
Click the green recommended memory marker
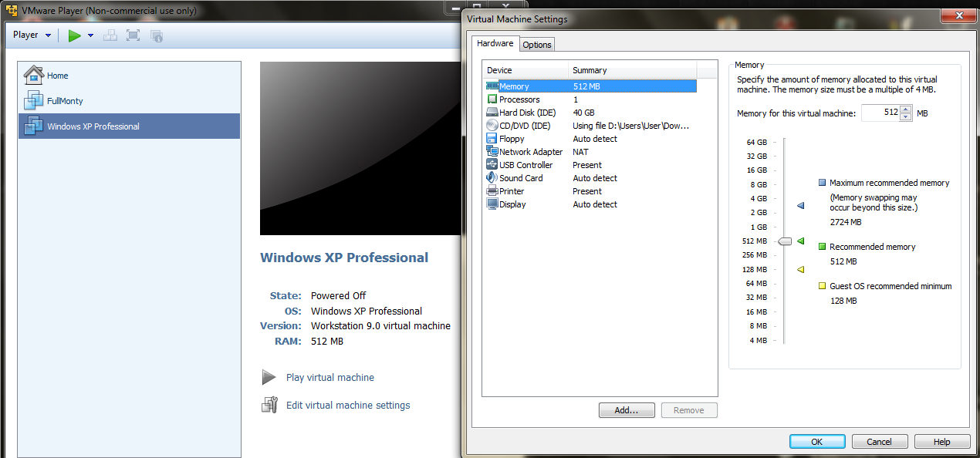(800, 241)
